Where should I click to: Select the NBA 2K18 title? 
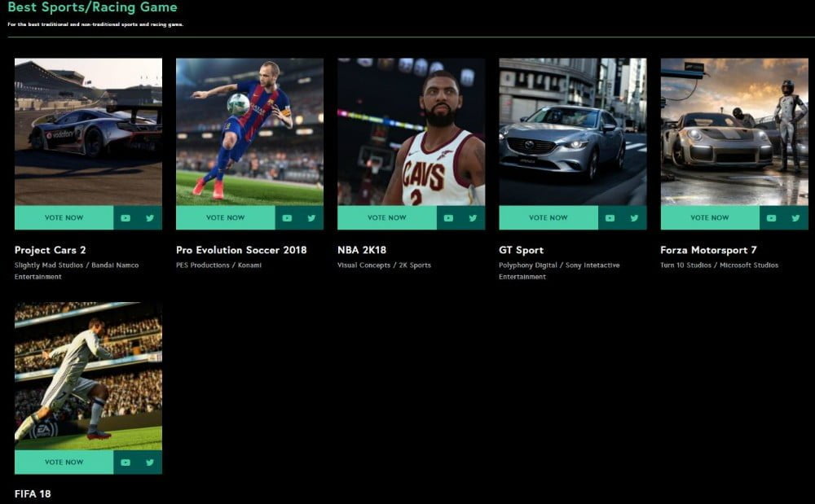pyautogui.click(x=362, y=250)
